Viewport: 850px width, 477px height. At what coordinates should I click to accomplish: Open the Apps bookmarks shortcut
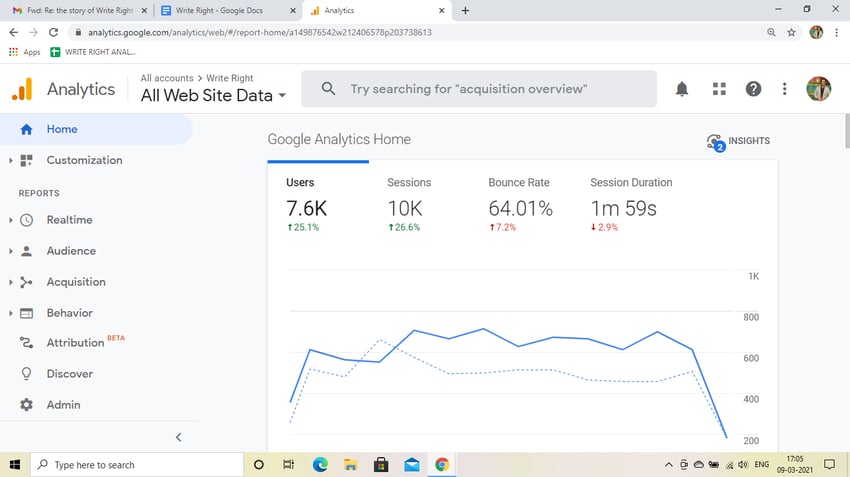coord(25,52)
